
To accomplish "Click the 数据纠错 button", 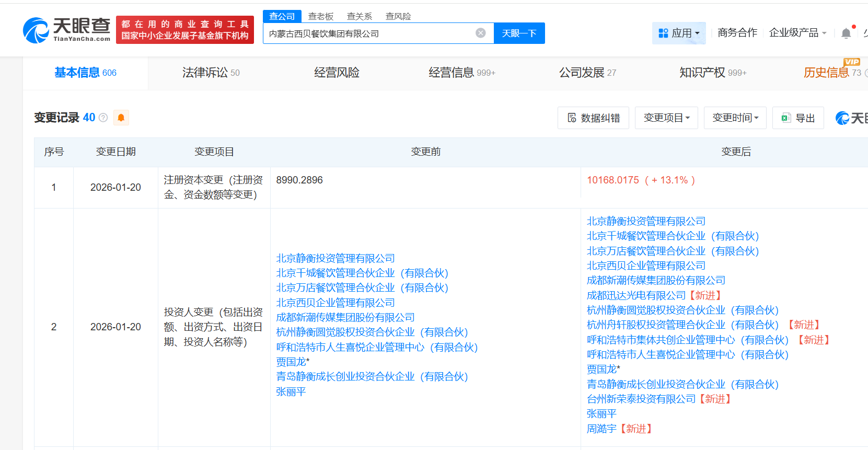I will (594, 118).
